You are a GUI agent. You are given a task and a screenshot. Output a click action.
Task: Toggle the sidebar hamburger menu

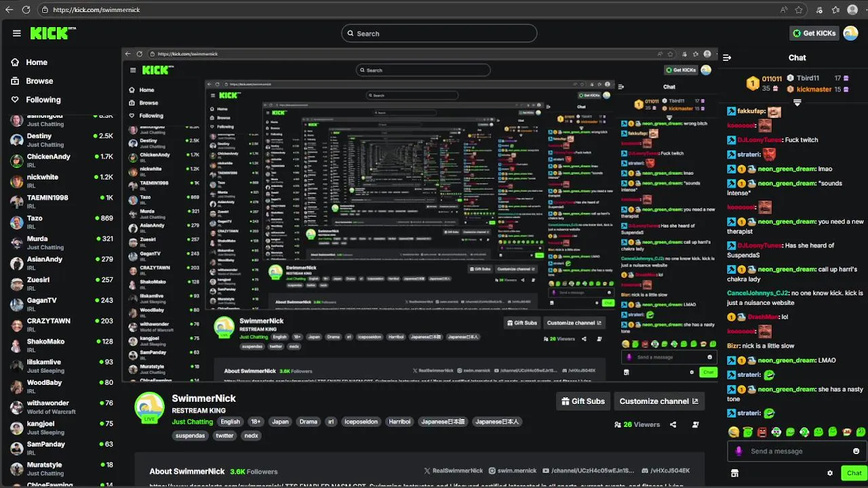tap(16, 33)
